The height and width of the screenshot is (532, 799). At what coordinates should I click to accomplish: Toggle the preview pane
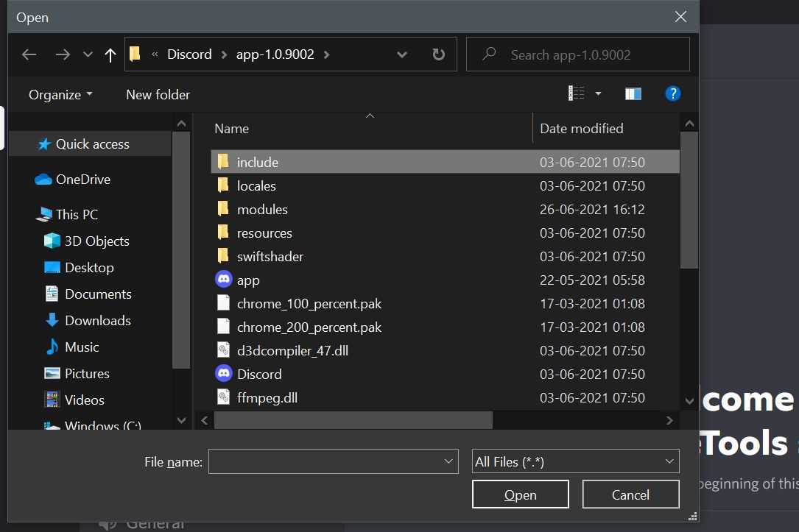click(x=633, y=93)
